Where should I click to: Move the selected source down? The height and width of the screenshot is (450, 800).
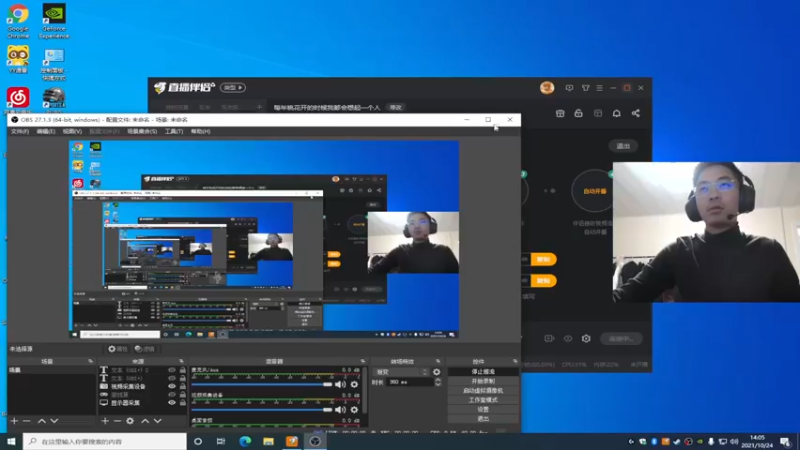coord(158,421)
